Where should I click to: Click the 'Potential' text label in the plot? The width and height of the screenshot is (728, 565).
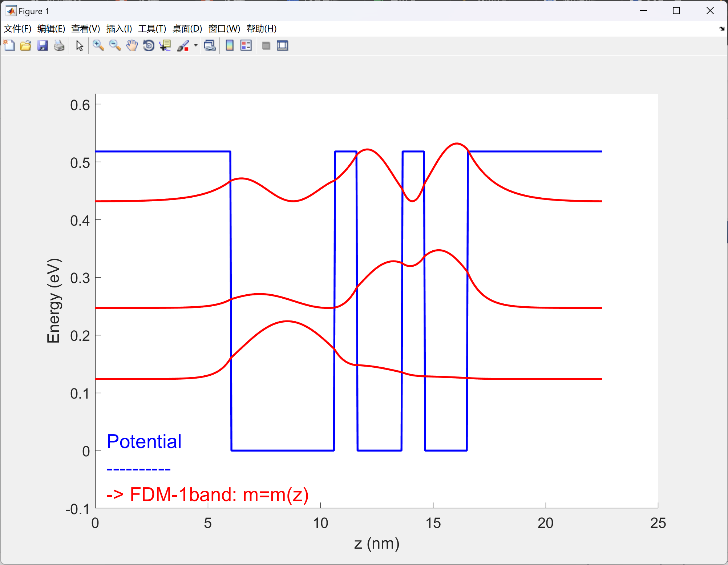[x=144, y=442]
